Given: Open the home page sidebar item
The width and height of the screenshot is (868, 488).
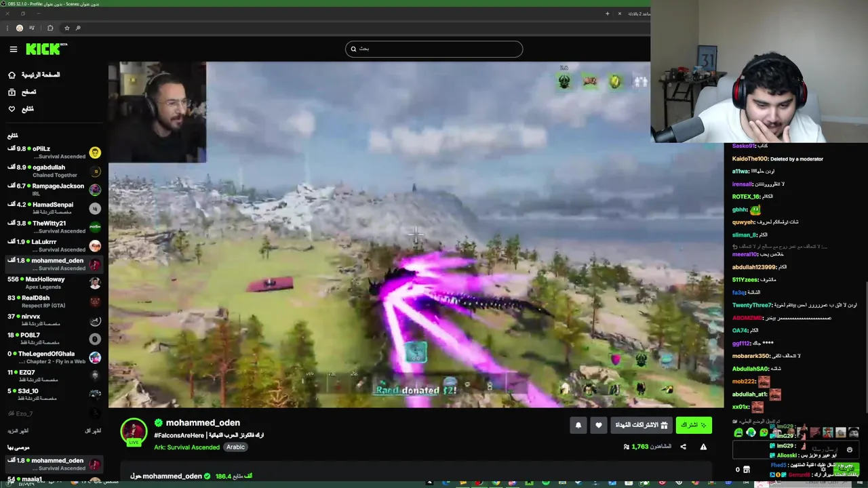Looking at the screenshot, I should 33,75.
